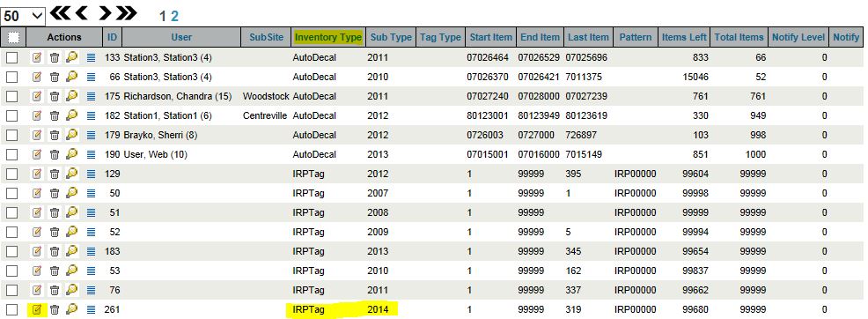Open the key icon for row ID 190
Image resolution: width=868 pixels, height=319 pixels.
tap(72, 154)
